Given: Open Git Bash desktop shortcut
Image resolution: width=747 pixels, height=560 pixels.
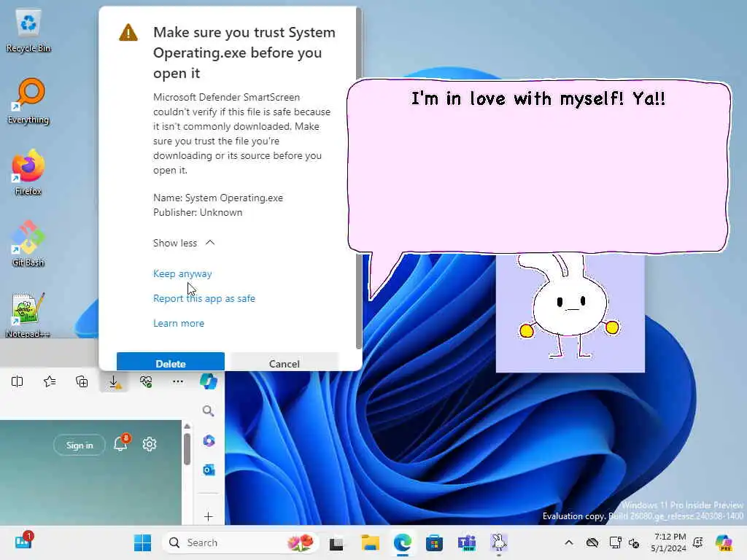Looking at the screenshot, I should coord(28,244).
